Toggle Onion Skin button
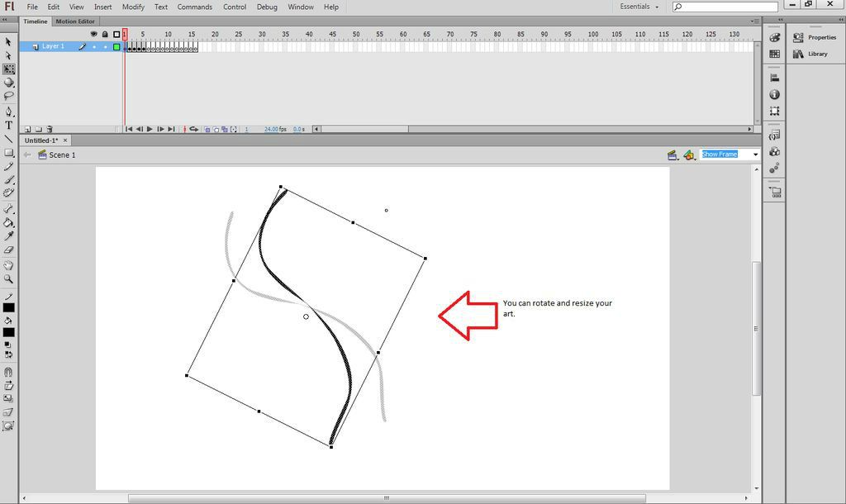Screen dimensions: 846x504 pyautogui.click(x=207, y=130)
